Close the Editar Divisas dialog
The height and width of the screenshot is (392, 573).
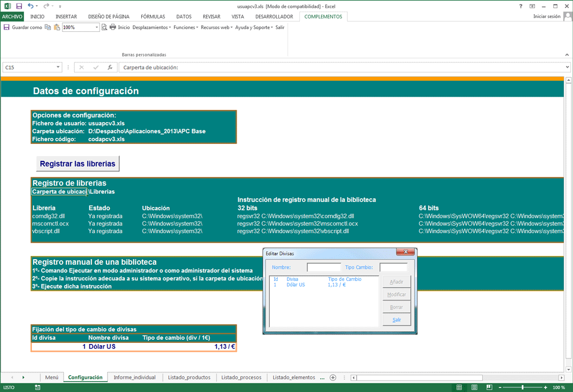click(x=406, y=252)
